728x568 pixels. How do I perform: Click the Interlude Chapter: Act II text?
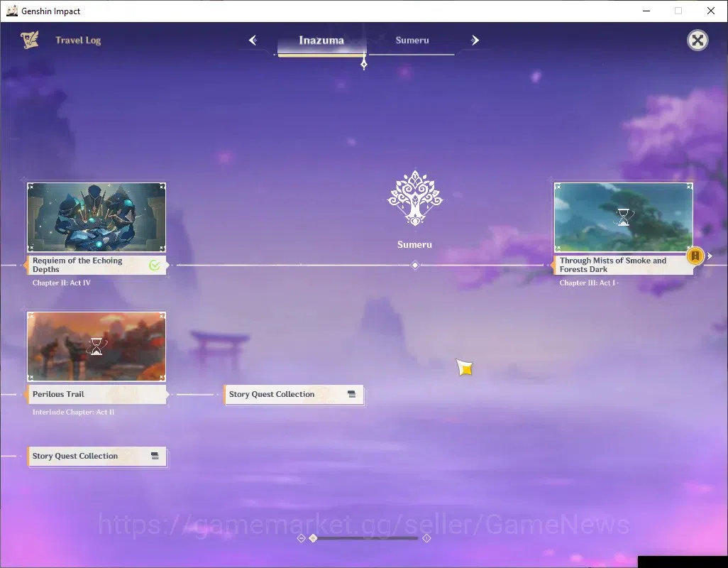pos(73,412)
